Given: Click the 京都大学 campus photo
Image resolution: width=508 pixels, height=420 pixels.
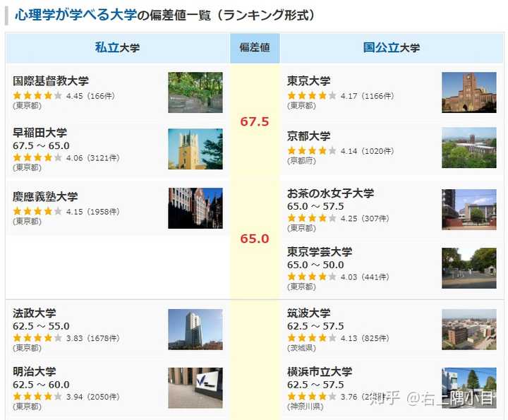Looking at the screenshot, I should [469, 148].
